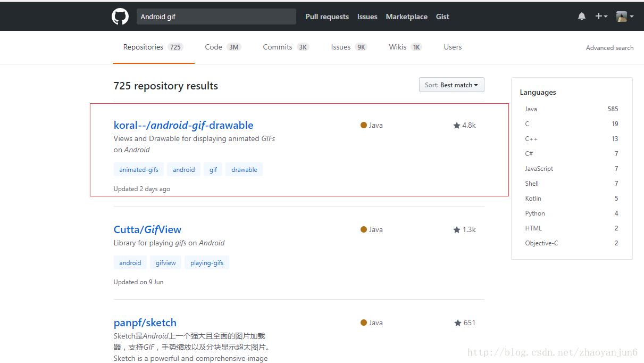
Task: Filter results by C++ language
Action: pos(572,139)
